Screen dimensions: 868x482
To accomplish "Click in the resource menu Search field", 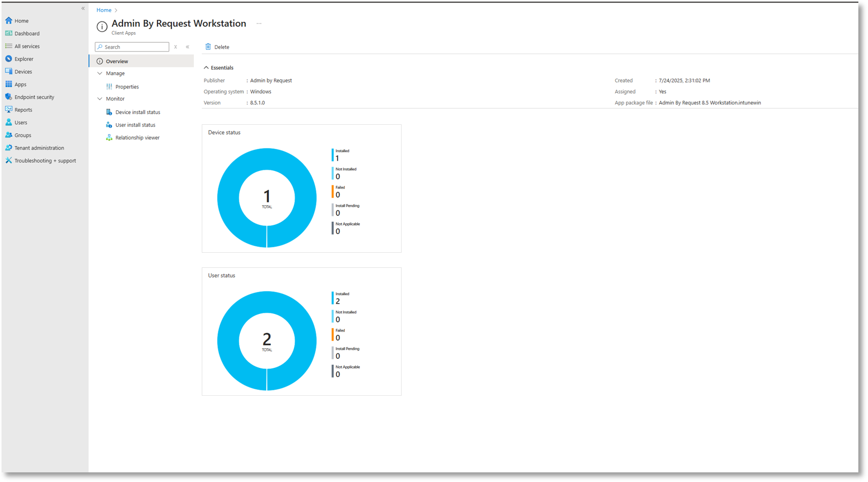I will coord(132,47).
